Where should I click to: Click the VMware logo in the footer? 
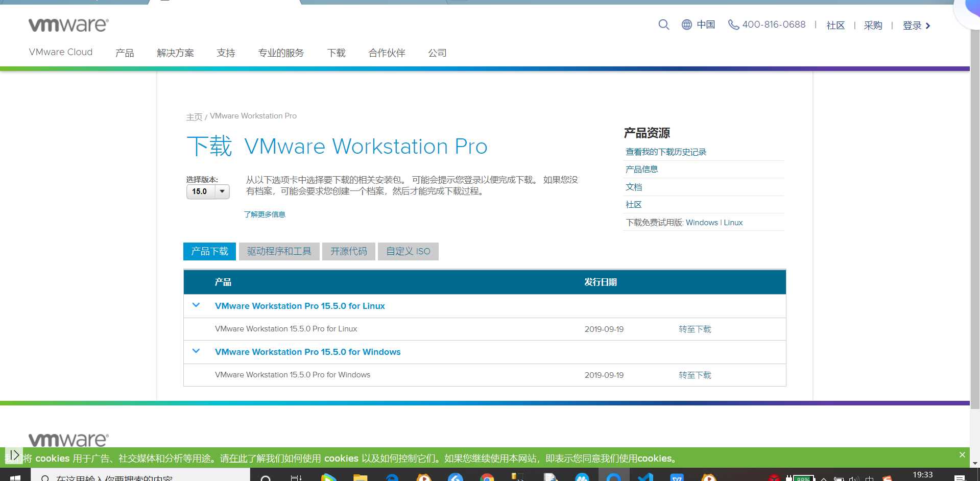(x=68, y=440)
